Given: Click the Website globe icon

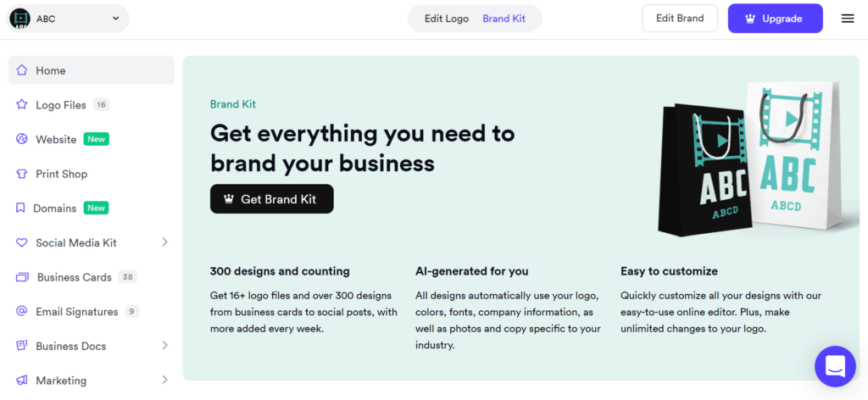Looking at the screenshot, I should pyautogui.click(x=21, y=139).
